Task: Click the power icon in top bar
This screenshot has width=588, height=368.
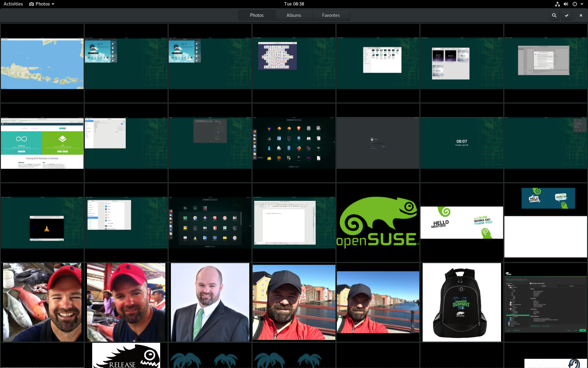Action: [x=575, y=4]
